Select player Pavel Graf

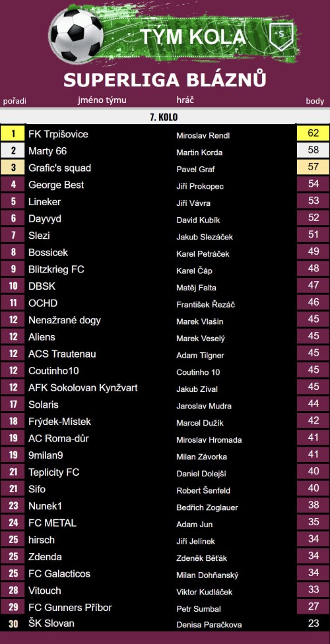coord(195,169)
